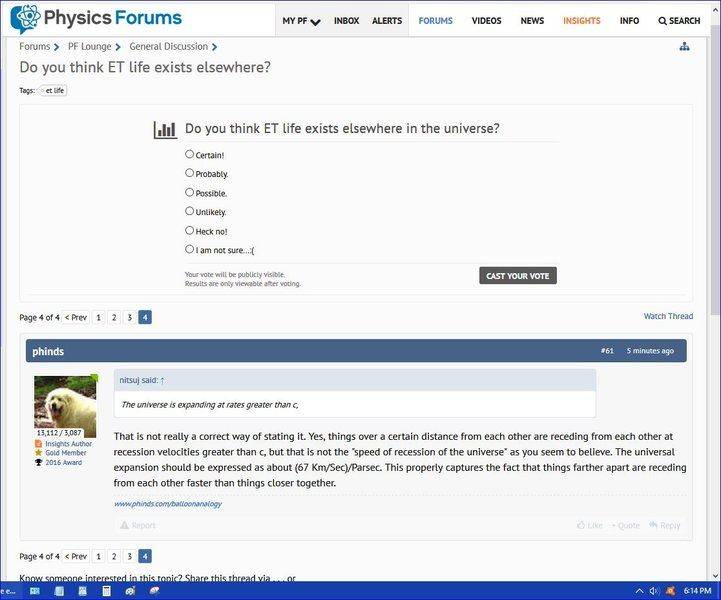Select the I am not sure option

pyautogui.click(x=189, y=249)
